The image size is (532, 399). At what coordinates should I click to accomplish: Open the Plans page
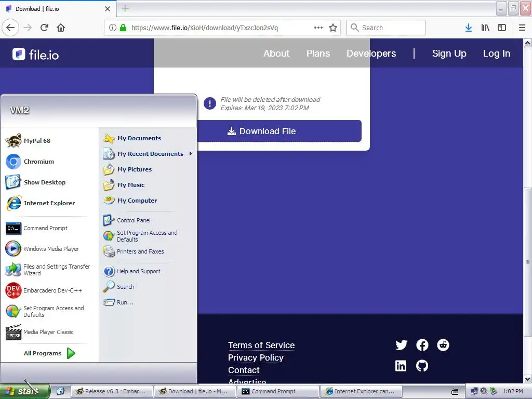(x=318, y=54)
